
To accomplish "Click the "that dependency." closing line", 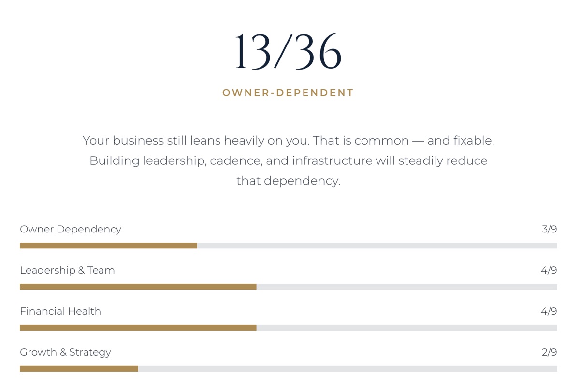I will [289, 181].
